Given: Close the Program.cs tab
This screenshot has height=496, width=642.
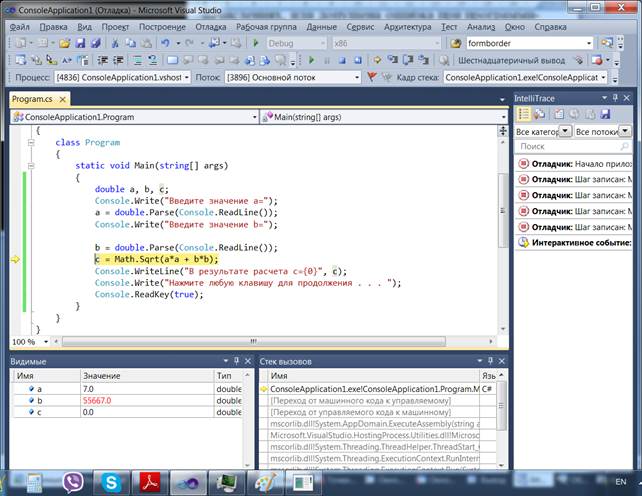Looking at the screenshot, I should coord(62,100).
